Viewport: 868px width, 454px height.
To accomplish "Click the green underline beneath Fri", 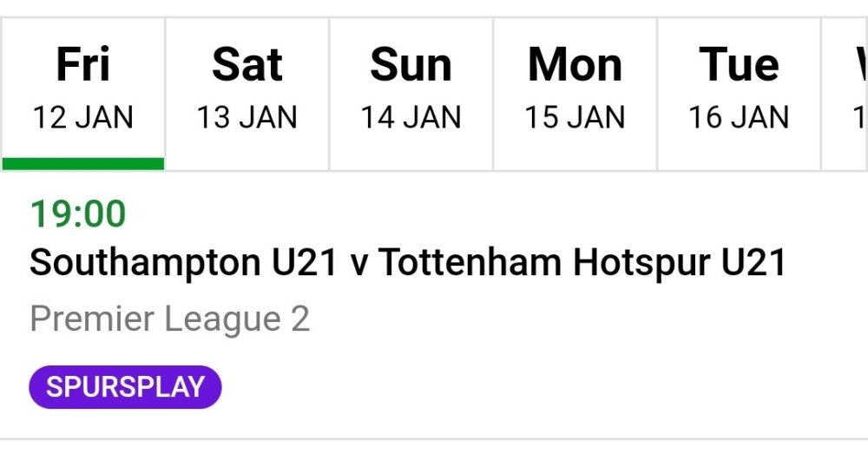I will 83,163.
